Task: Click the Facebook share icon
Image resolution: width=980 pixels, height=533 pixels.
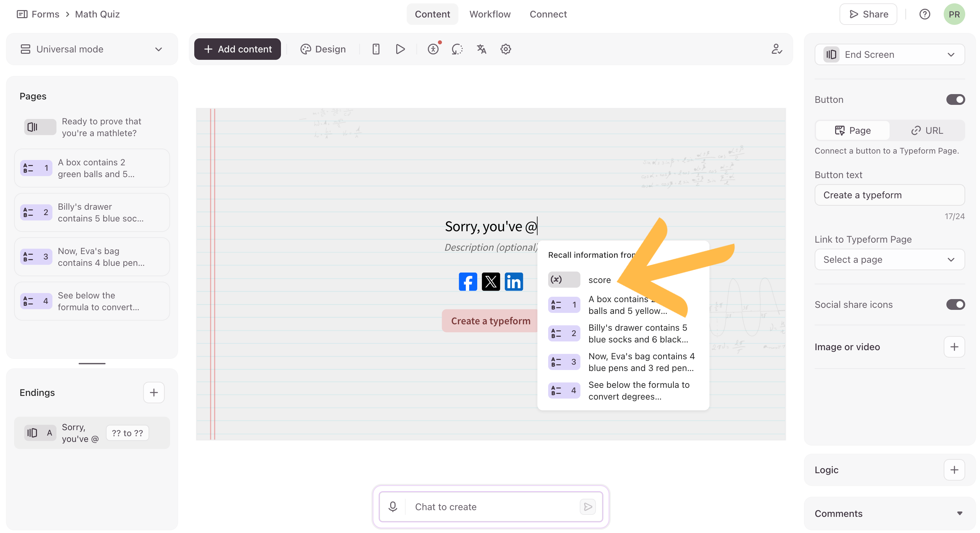Action: coord(467,282)
